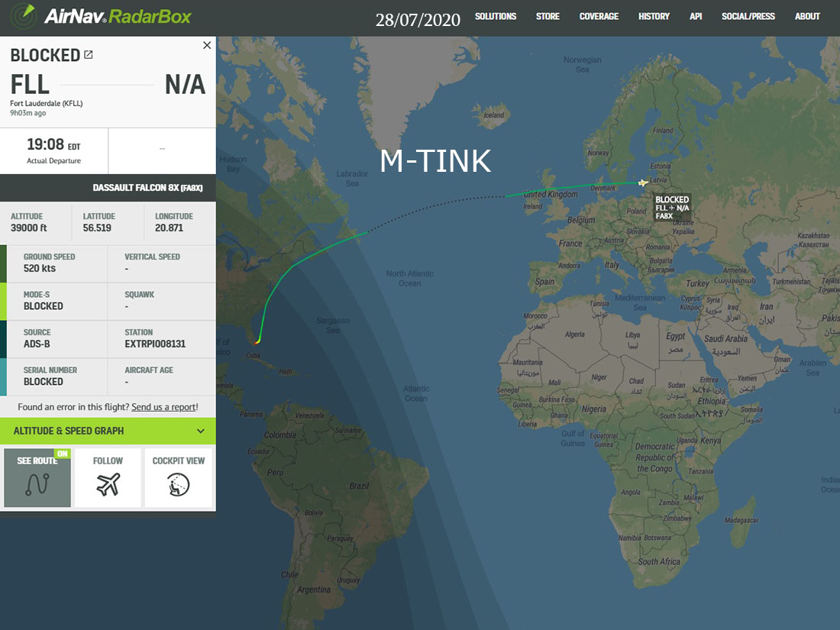Viewport: 840px width, 630px height.
Task: Click the Mode-S BLOCKED value
Action: (x=44, y=306)
